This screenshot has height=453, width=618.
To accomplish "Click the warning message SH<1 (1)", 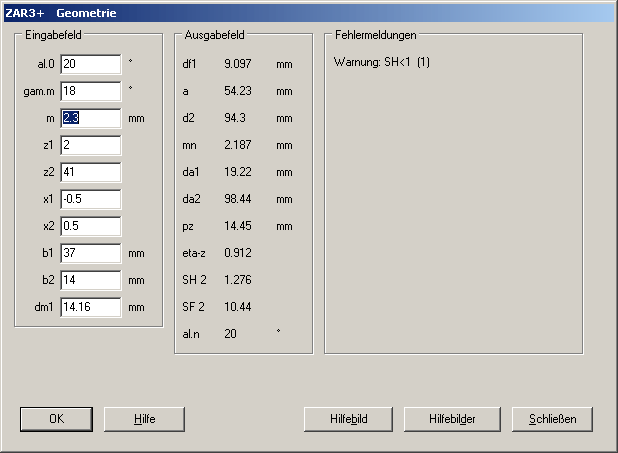I will click(381, 64).
